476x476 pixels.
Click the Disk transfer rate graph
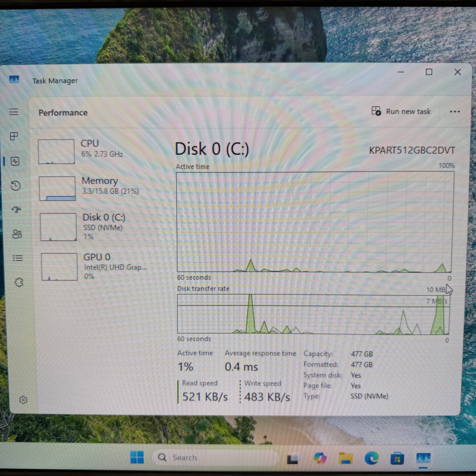[x=313, y=314]
